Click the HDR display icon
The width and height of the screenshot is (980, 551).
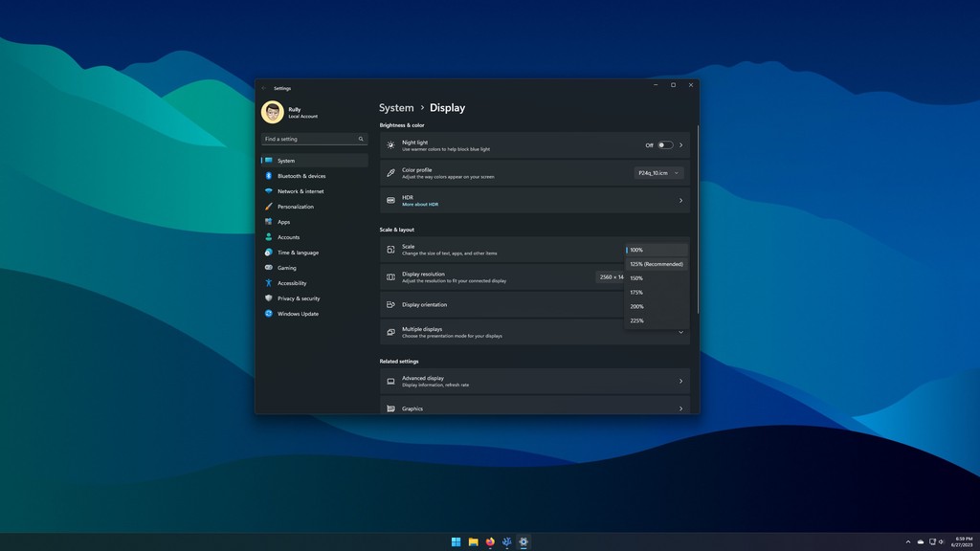pyautogui.click(x=390, y=200)
